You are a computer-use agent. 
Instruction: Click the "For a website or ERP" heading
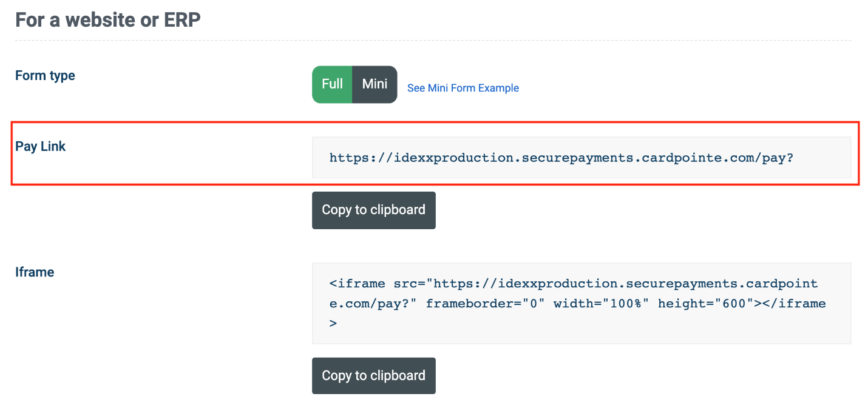tap(107, 20)
